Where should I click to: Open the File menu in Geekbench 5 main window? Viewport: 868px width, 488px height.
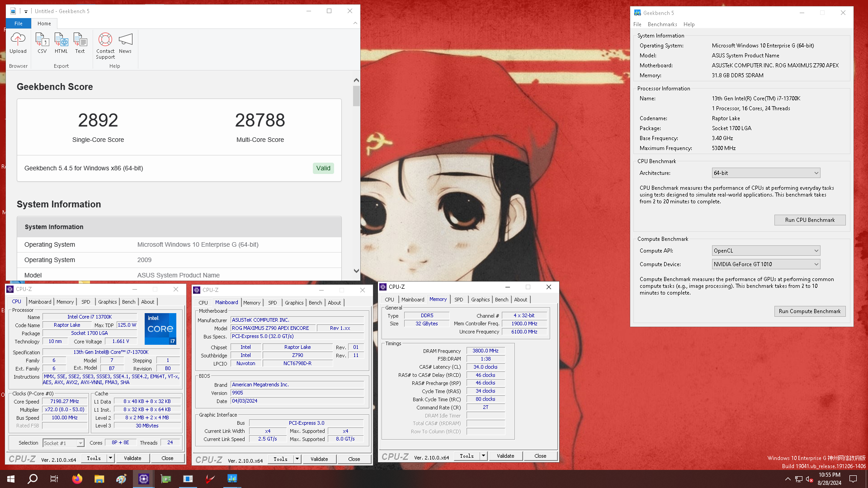(637, 24)
